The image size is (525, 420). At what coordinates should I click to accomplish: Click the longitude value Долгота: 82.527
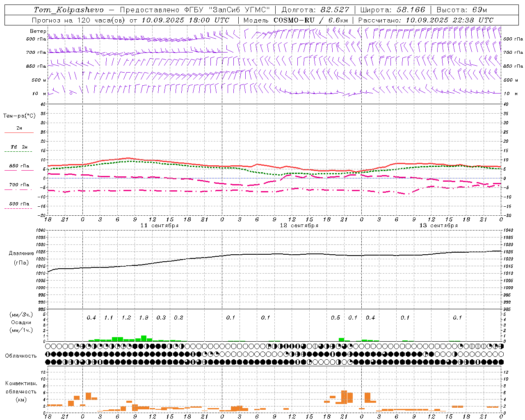(x=315, y=10)
